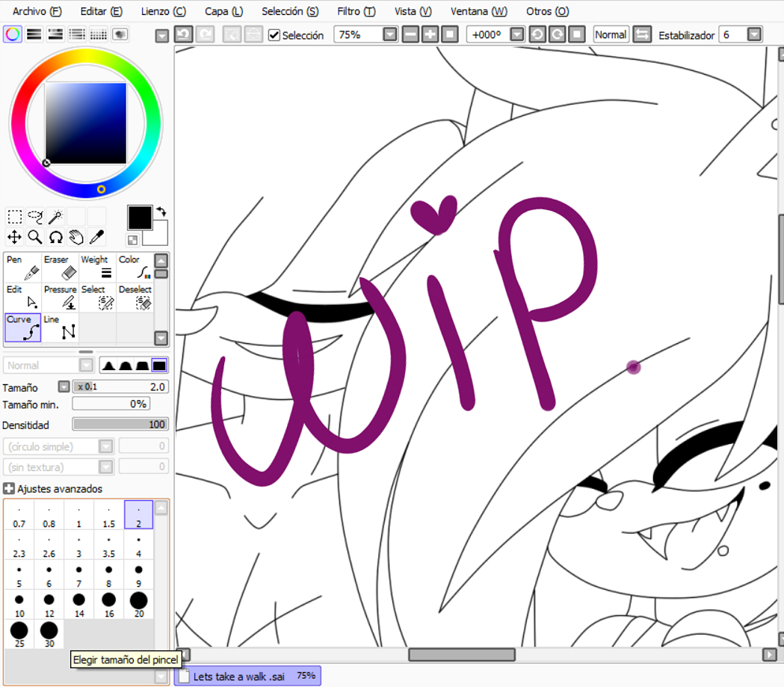The width and height of the screenshot is (784, 687).
Task: Click the zoom out minus button
Action: pos(410,34)
